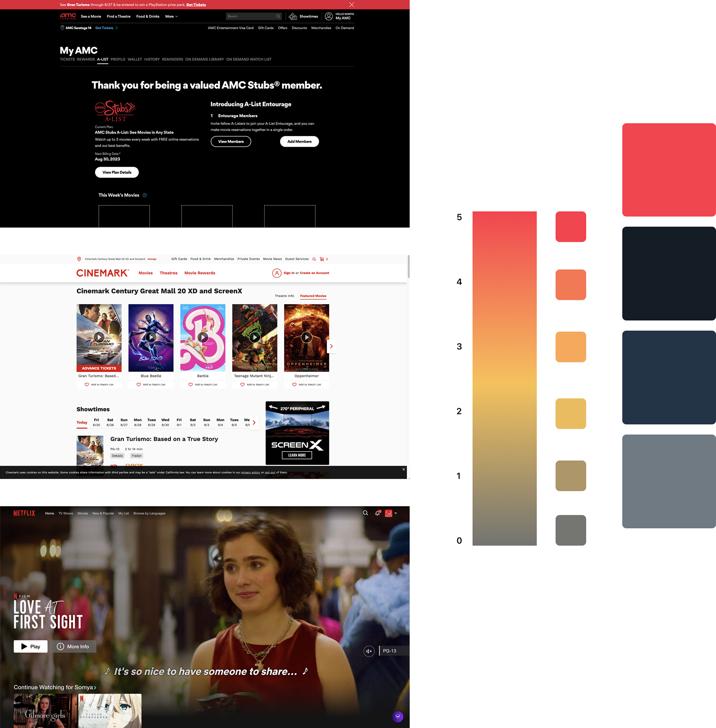
Task: Open Netflix search magnifier icon
Action: (x=365, y=513)
